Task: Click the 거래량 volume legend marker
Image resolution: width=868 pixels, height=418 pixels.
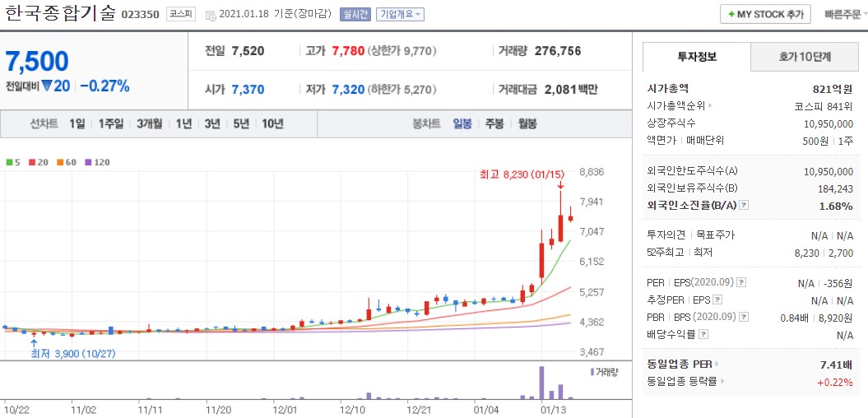Action: click(x=604, y=371)
